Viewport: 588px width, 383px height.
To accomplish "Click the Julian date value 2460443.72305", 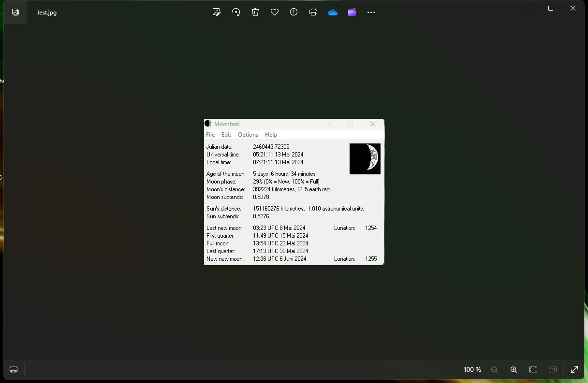I will [271, 147].
